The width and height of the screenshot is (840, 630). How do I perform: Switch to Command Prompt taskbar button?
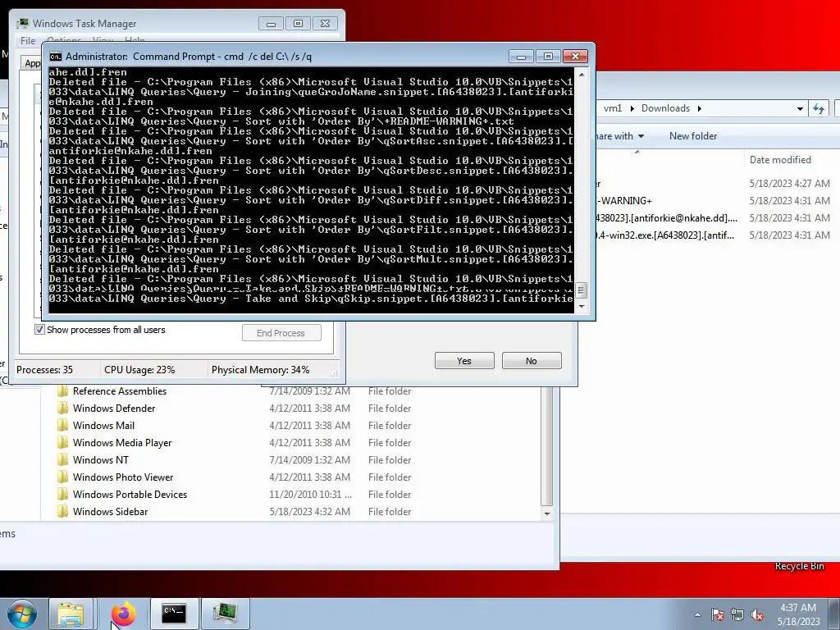click(x=174, y=614)
